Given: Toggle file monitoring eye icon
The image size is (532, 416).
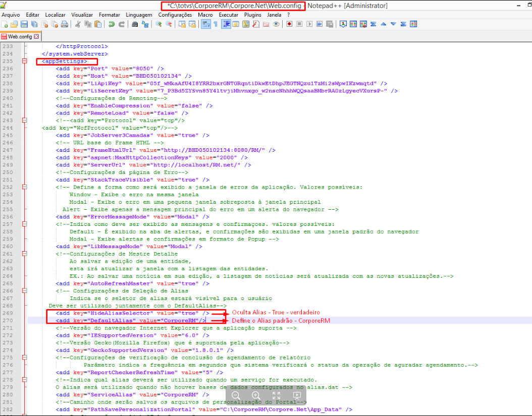Looking at the screenshot, I should 276,24.
